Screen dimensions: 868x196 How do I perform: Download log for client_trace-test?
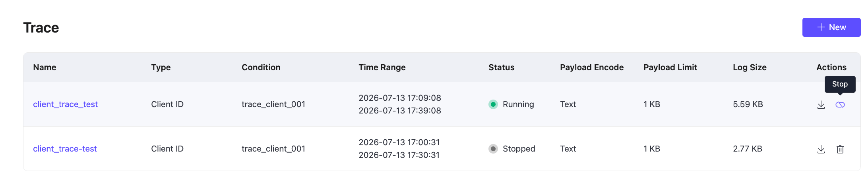pyautogui.click(x=821, y=149)
